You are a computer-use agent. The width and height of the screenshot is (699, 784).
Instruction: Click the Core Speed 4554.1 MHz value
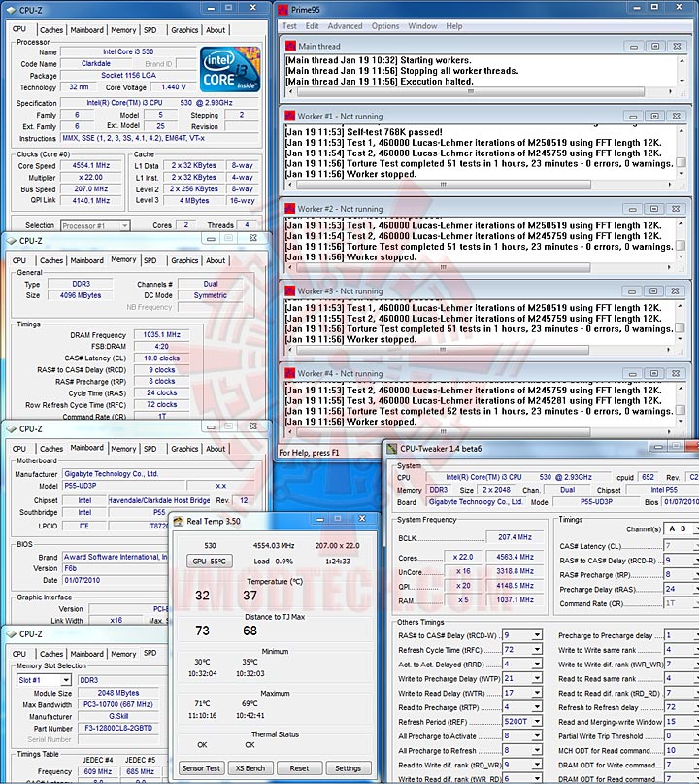click(x=90, y=165)
